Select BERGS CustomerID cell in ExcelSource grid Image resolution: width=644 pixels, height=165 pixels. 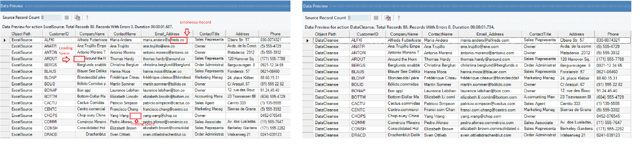60,65
